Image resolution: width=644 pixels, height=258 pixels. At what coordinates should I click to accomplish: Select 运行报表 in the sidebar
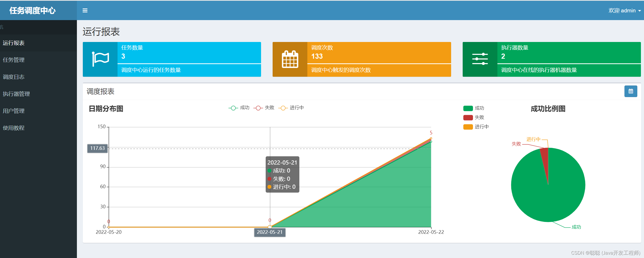tap(38, 43)
